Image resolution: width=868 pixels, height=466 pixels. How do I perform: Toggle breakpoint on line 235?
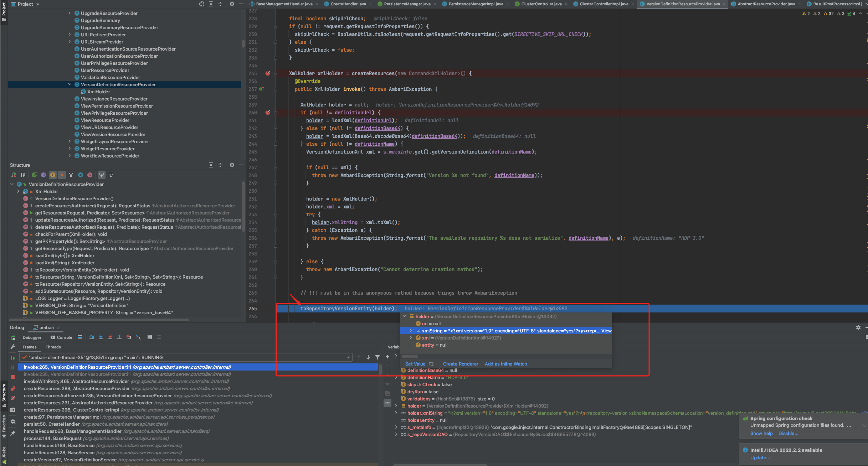coord(268,73)
